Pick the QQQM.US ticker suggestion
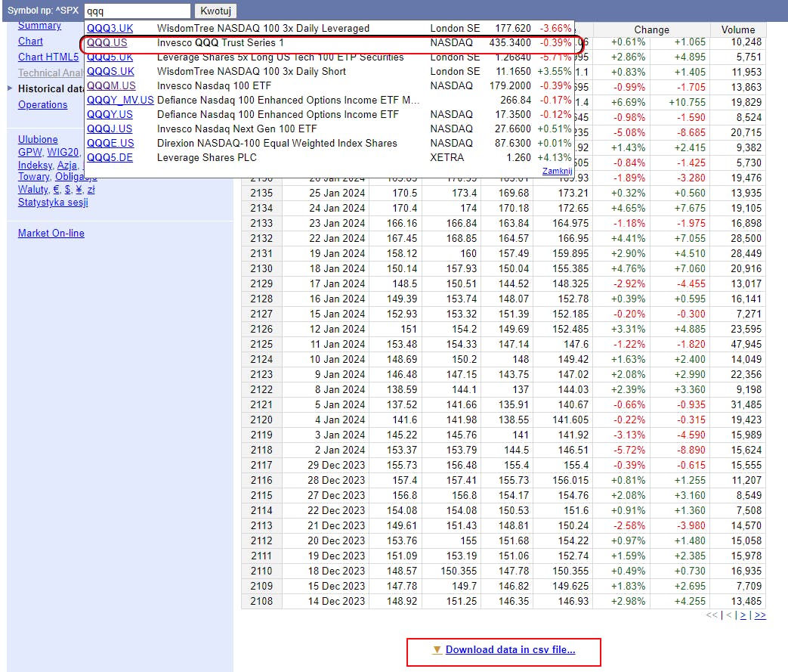This screenshot has height=672, width=788. 111,86
